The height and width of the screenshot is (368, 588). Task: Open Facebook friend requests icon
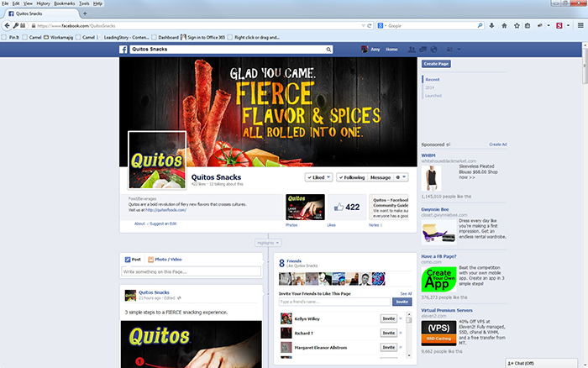[412, 49]
